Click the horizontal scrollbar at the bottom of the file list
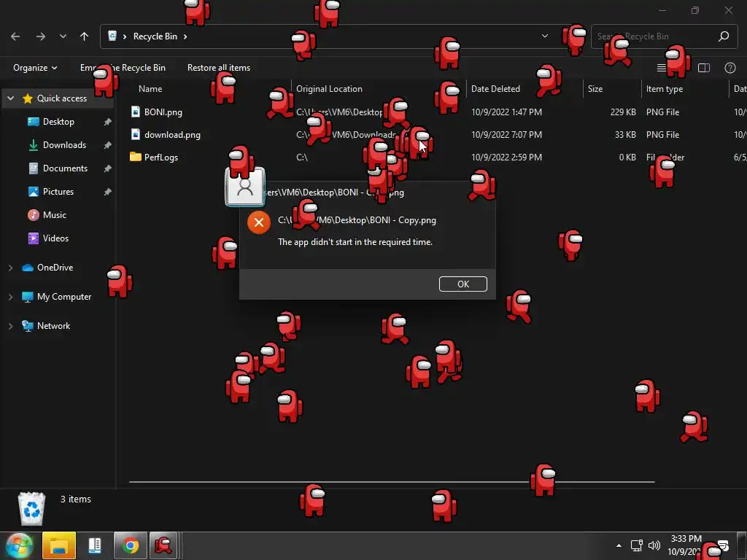 392,482
